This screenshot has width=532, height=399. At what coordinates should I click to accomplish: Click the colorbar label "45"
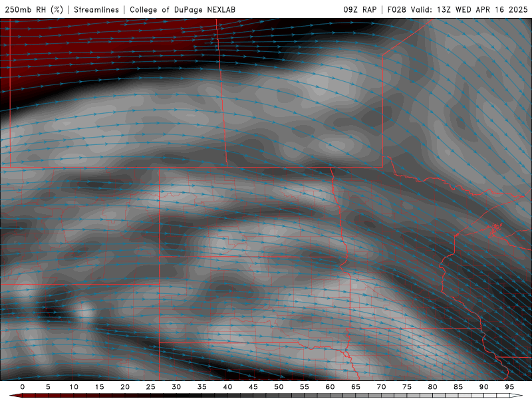pyautogui.click(x=253, y=387)
